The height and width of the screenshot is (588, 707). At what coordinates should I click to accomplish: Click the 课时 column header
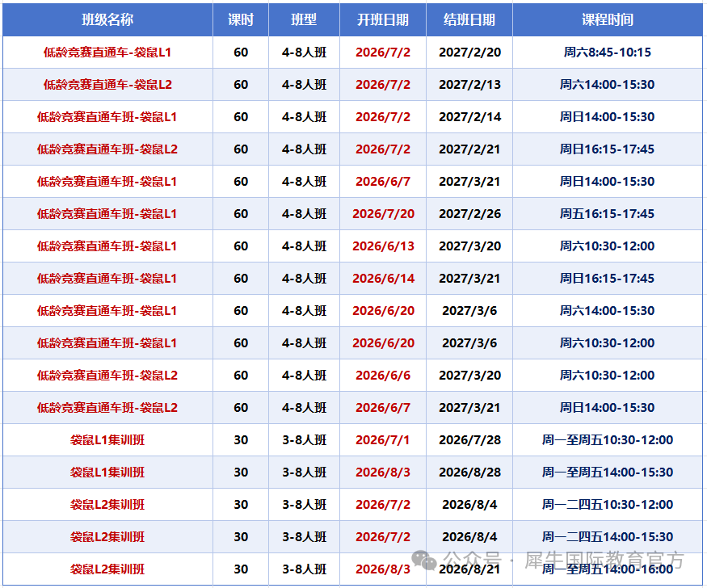point(241,20)
